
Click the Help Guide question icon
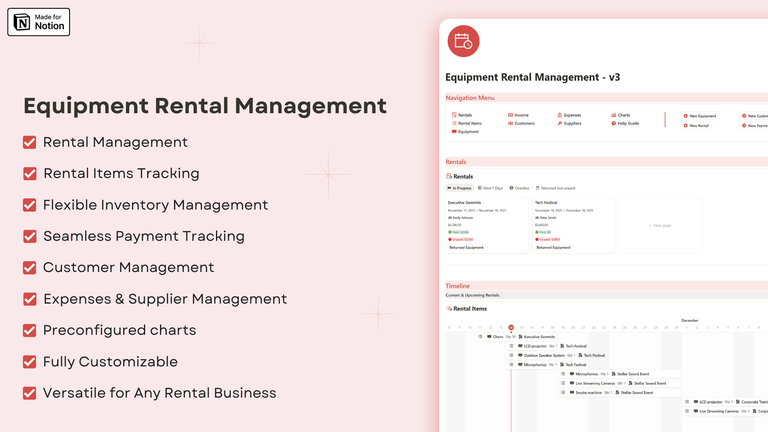(614, 123)
